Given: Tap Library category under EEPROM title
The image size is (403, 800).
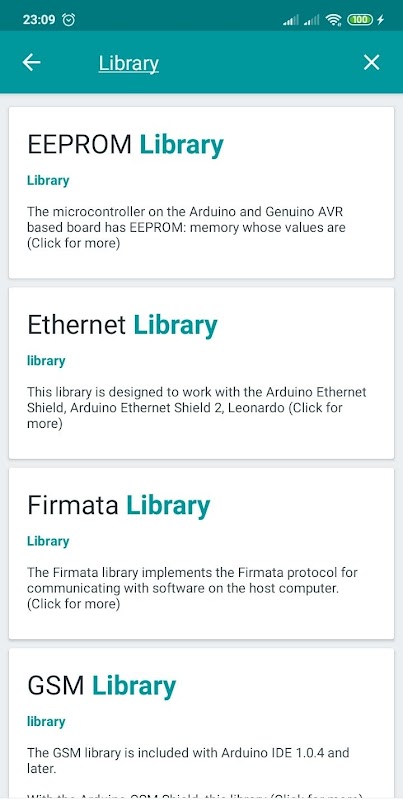Looking at the screenshot, I should pos(48,180).
